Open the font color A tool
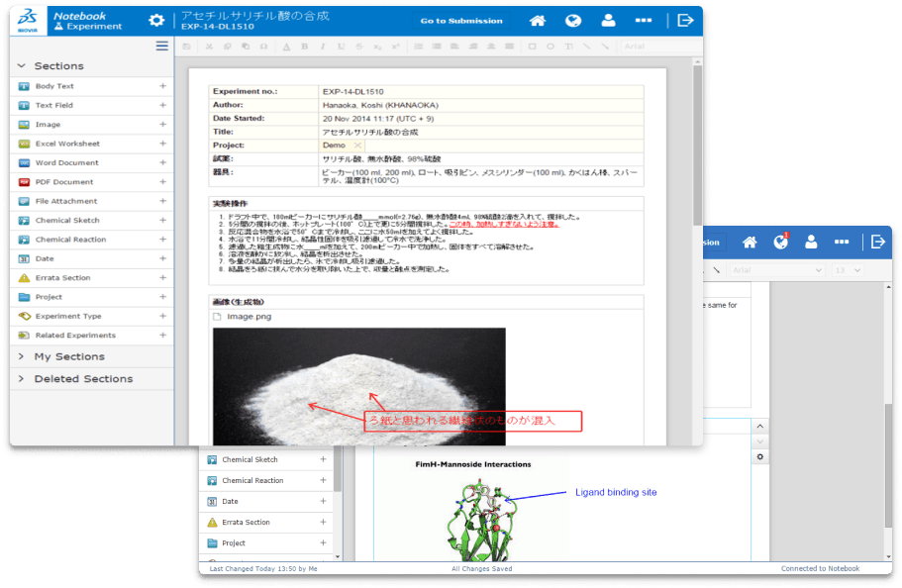 (286, 47)
